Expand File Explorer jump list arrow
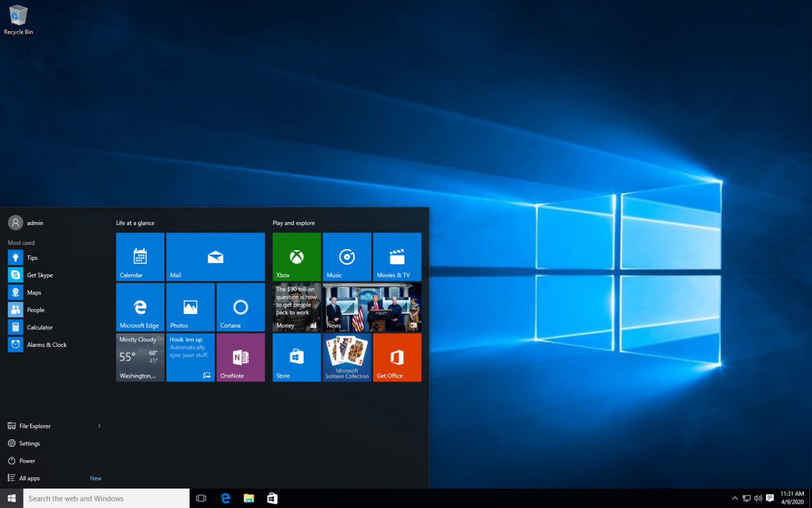 click(99, 426)
